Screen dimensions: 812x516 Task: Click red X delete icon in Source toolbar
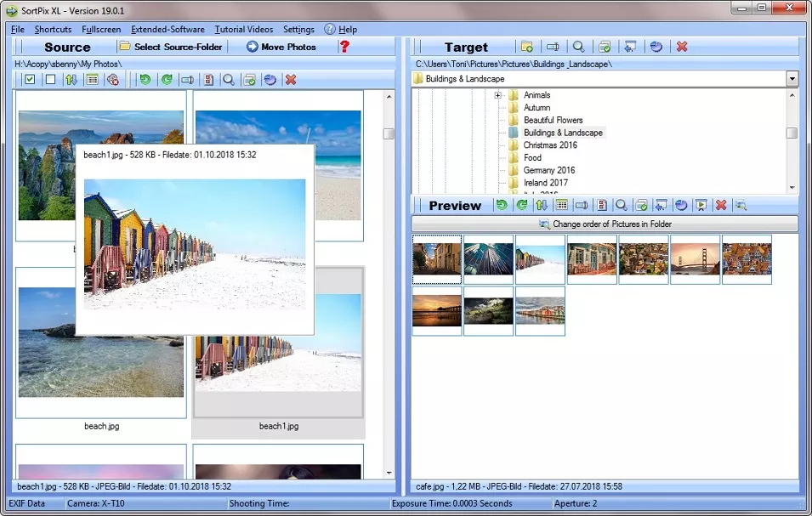point(291,80)
